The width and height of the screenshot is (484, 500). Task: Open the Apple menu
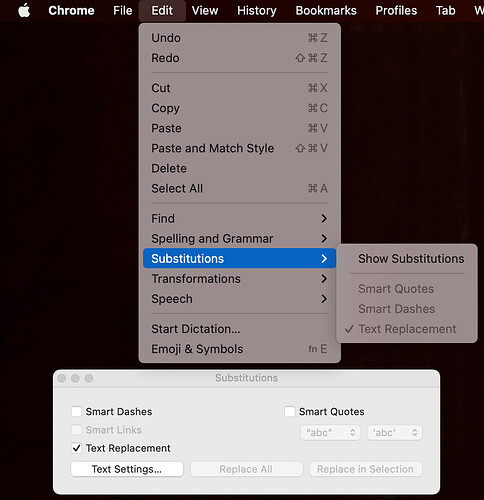coord(24,11)
